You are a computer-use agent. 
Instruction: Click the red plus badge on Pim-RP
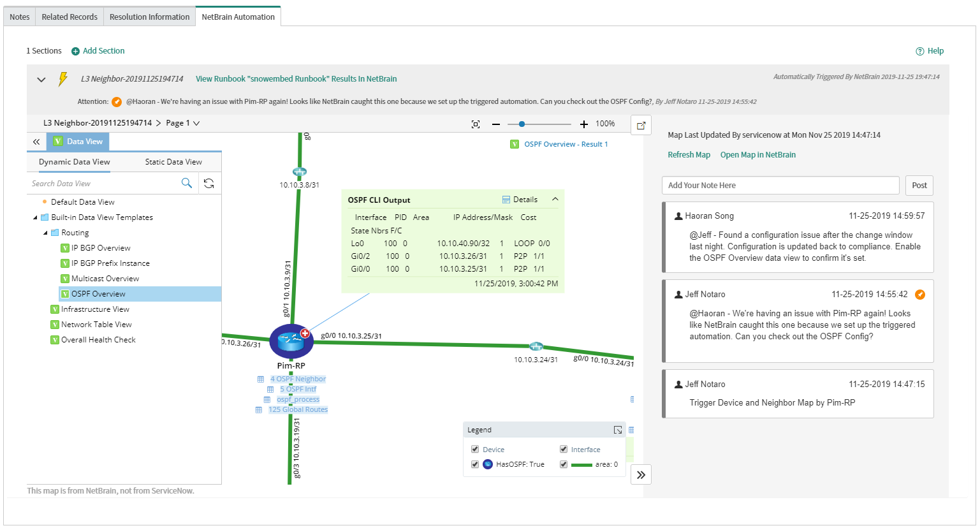click(305, 333)
